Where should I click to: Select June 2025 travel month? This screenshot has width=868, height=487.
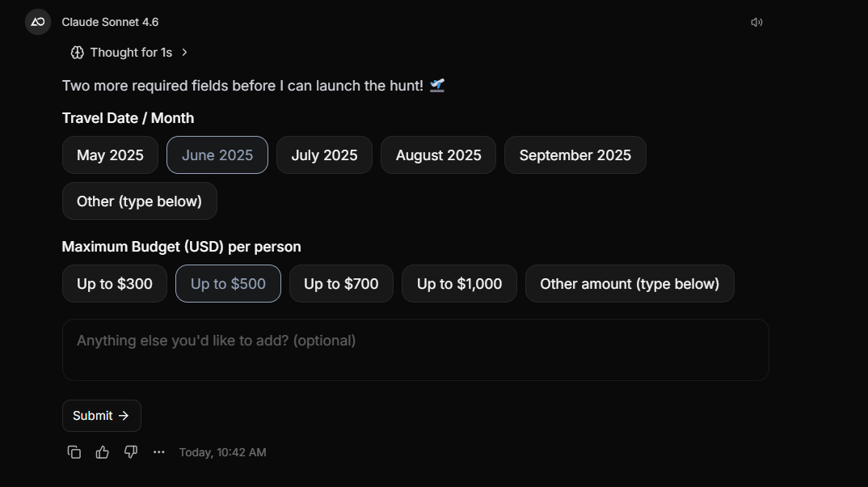[x=217, y=155]
